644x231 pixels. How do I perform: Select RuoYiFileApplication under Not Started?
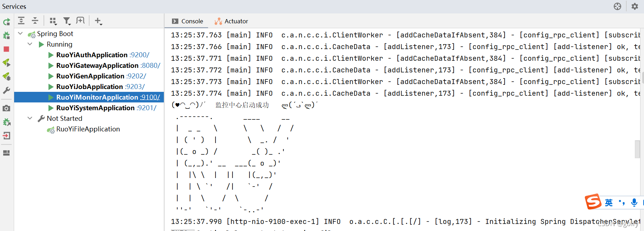pyautogui.click(x=88, y=129)
